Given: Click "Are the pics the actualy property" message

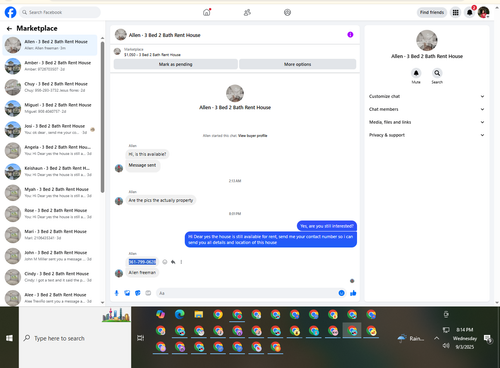Looking at the screenshot, I should (x=161, y=200).
